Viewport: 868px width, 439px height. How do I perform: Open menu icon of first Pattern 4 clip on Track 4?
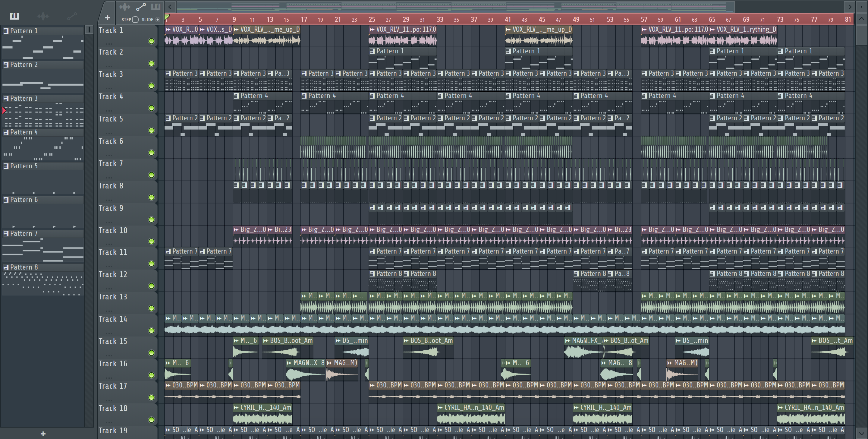click(x=236, y=96)
